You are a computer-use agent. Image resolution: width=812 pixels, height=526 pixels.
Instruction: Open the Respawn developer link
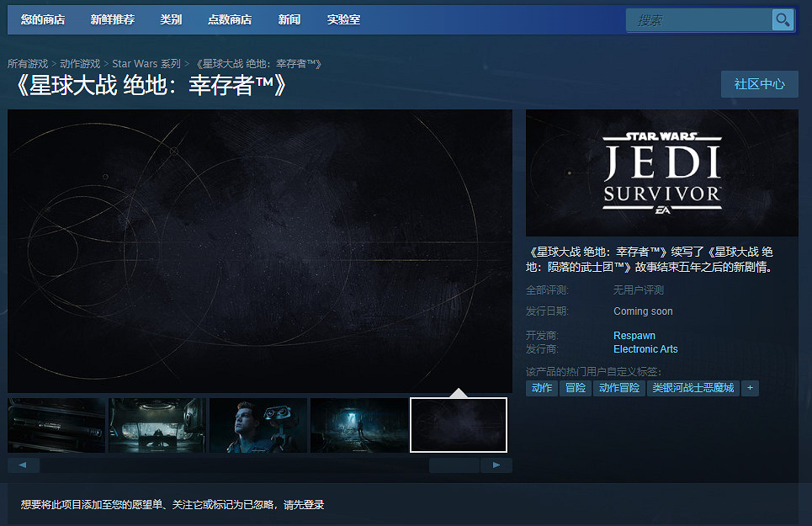coord(634,335)
